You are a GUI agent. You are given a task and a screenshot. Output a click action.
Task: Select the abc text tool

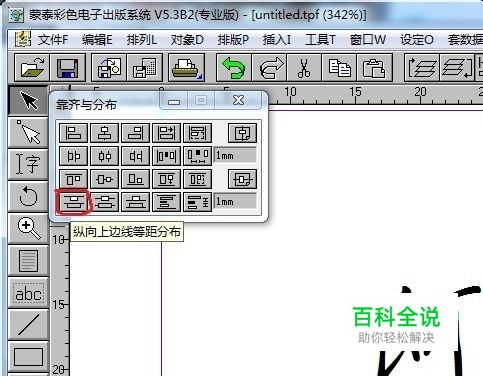pyautogui.click(x=28, y=293)
